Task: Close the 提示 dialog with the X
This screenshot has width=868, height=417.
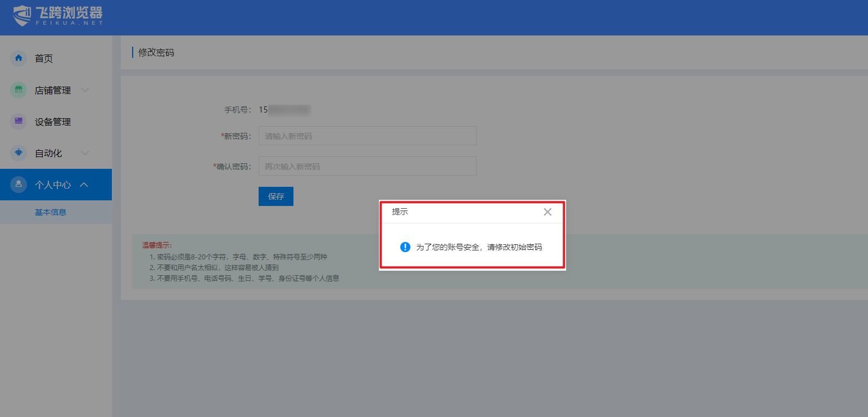Action: pos(548,212)
